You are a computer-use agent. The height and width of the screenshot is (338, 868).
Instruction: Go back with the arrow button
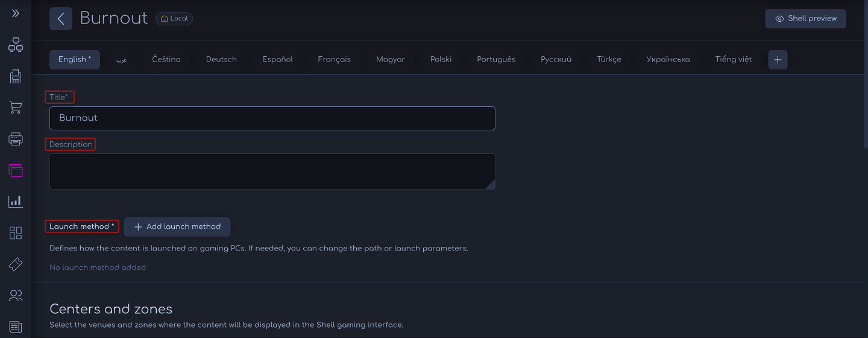[x=61, y=19]
